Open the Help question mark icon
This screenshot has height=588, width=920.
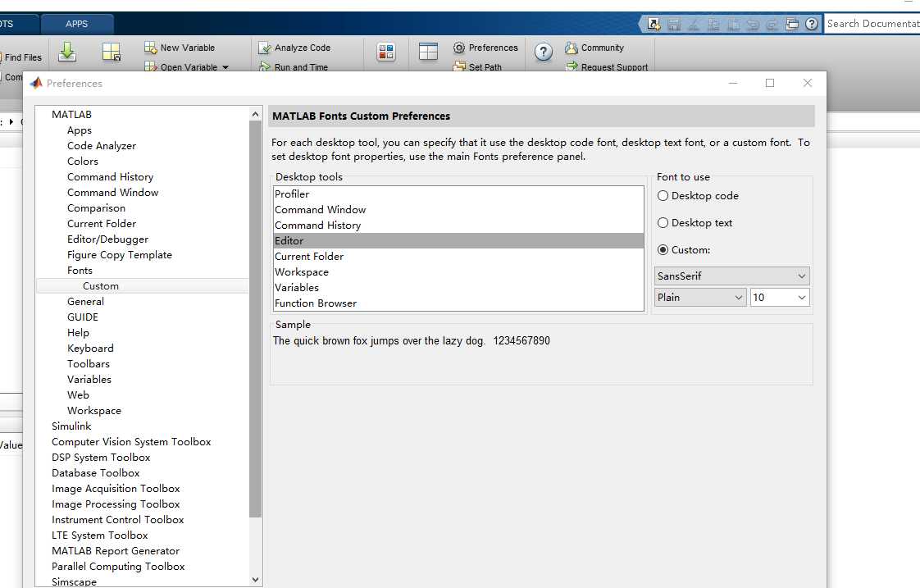point(544,52)
